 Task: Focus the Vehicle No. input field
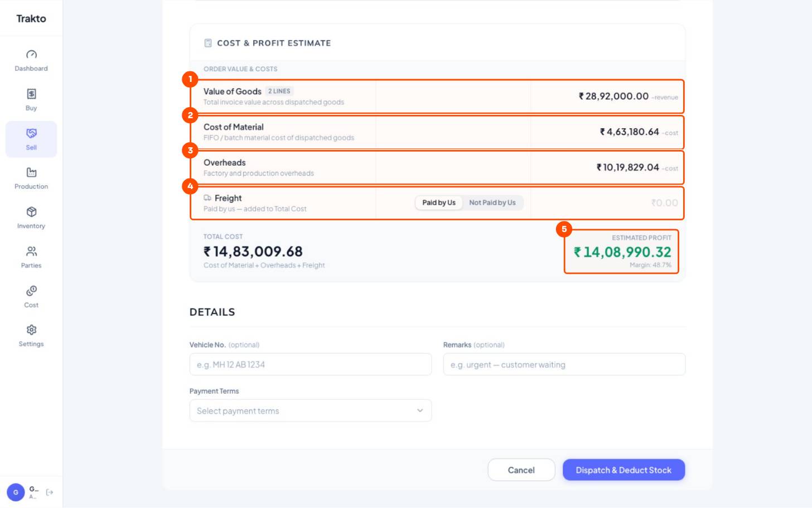click(311, 365)
